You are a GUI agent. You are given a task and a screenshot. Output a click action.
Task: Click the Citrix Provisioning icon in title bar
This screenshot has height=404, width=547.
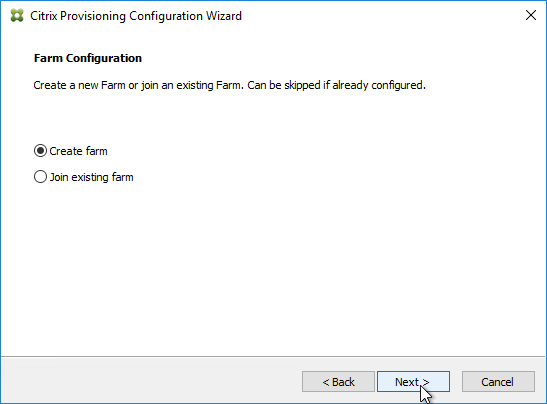pos(17,16)
